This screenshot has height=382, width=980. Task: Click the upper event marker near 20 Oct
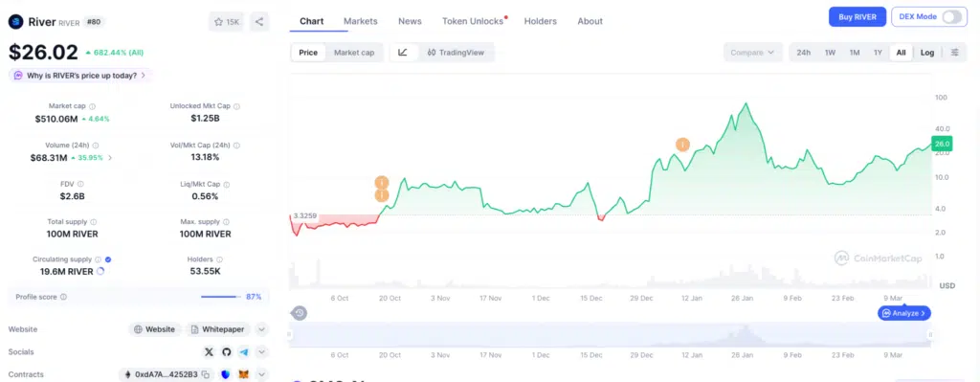382,183
